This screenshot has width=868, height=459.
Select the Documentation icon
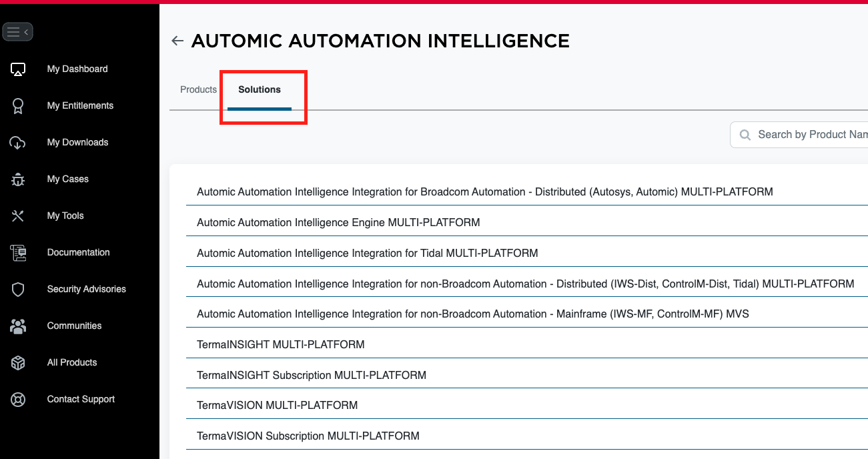tap(17, 252)
